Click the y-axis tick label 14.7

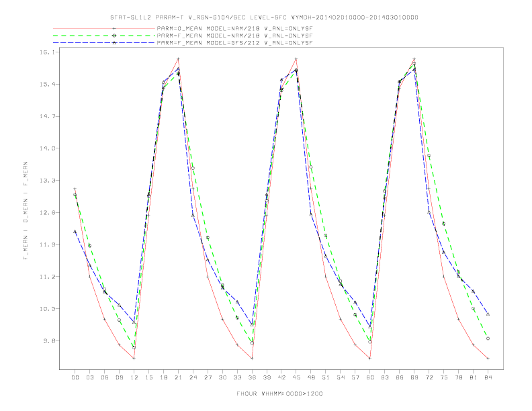[x=47, y=116]
